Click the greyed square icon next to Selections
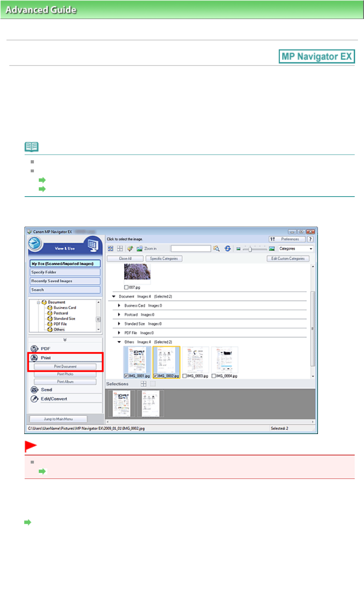This screenshot has height=595, width=364. (x=153, y=384)
